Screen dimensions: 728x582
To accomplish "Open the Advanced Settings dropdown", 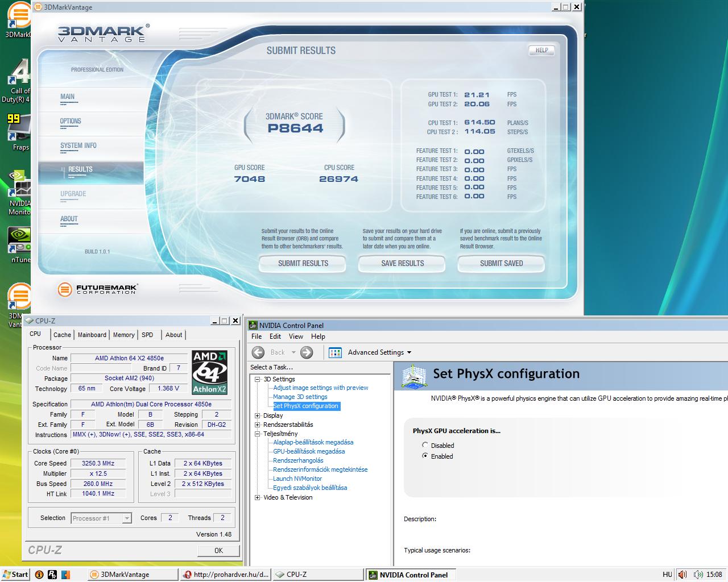I will pyautogui.click(x=379, y=352).
